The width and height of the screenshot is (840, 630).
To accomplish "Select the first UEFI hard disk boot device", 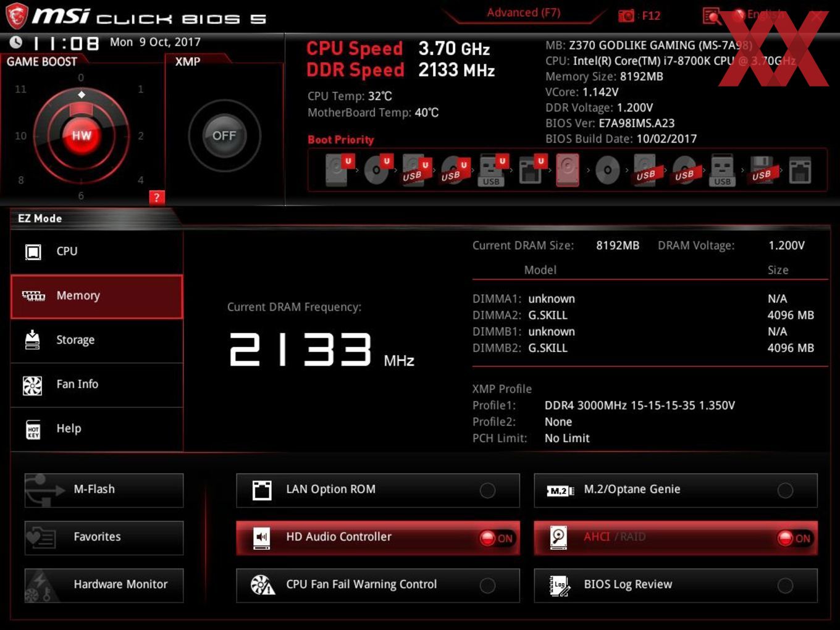I will pyautogui.click(x=338, y=170).
